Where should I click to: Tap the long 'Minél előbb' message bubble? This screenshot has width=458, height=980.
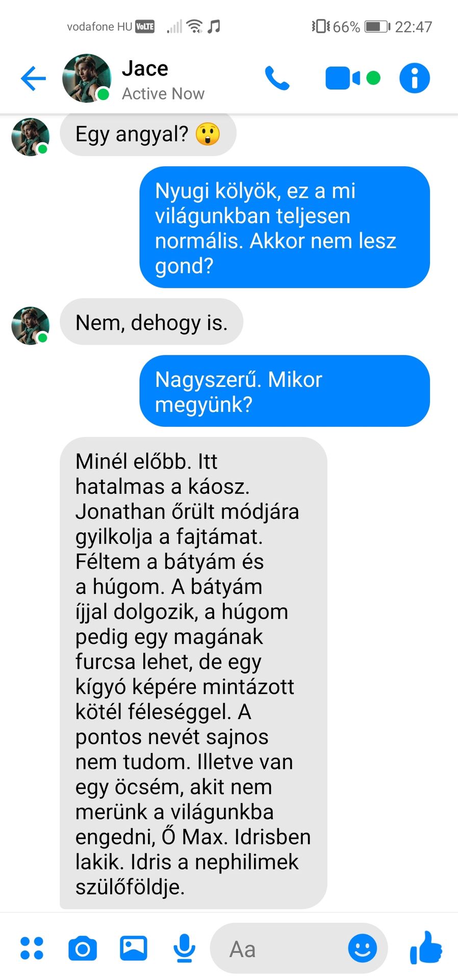(x=193, y=673)
